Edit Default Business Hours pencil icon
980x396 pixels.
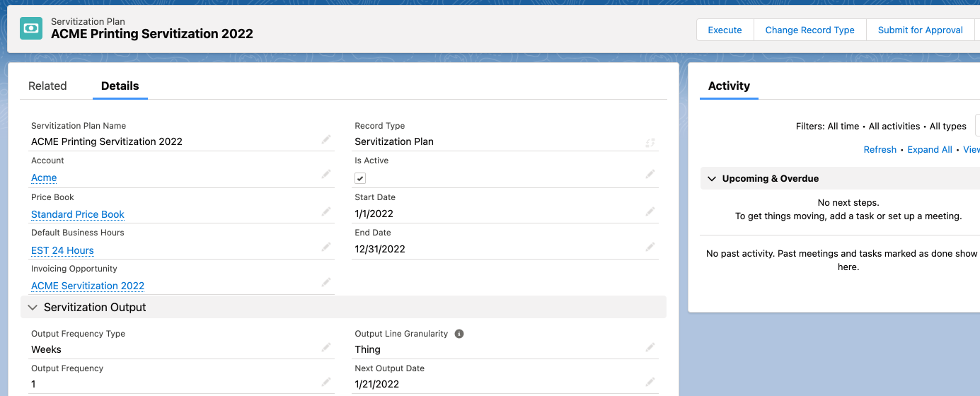pos(326,247)
